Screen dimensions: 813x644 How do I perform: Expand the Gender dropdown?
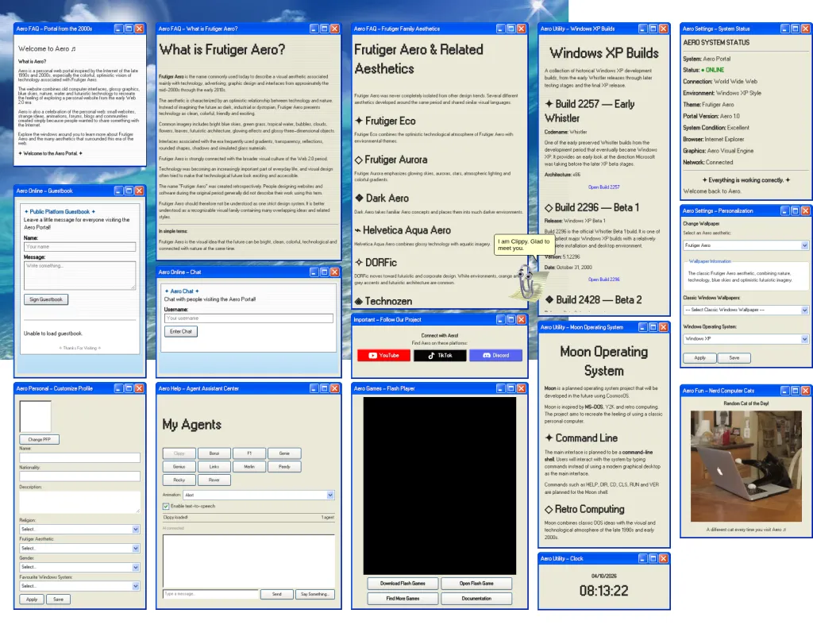pyautogui.click(x=79, y=567)
